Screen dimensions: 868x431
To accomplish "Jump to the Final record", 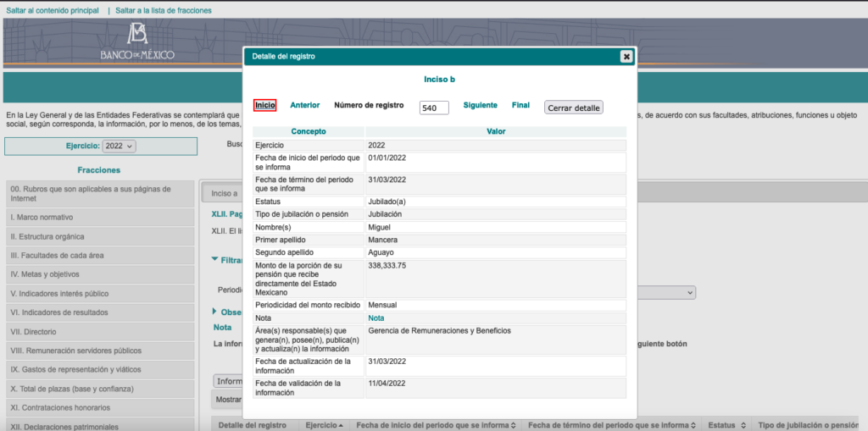I will (520, 105).
